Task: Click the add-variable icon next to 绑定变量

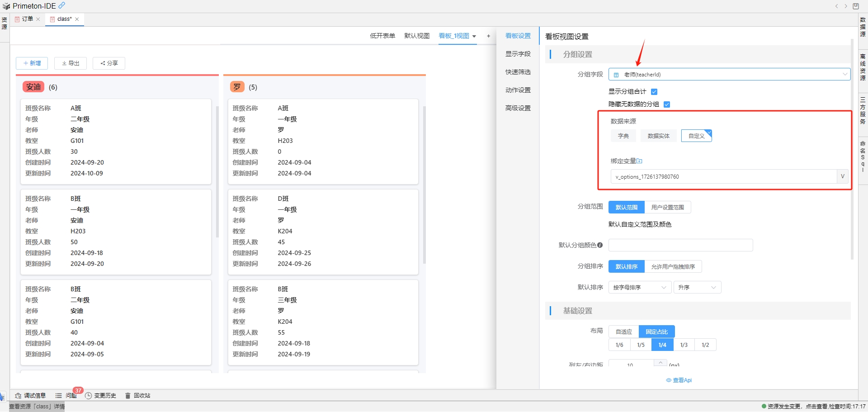Action: pyautogui.click(x=640, y=161)
